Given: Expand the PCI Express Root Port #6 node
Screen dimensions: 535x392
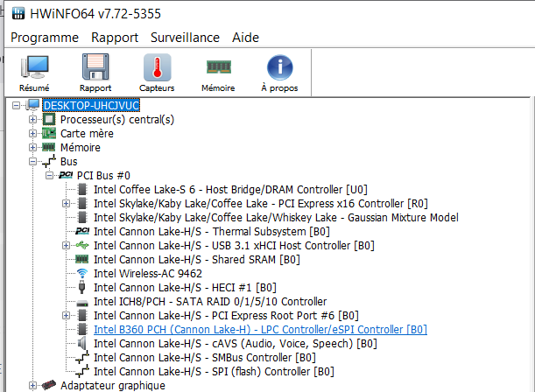Looking at the screenshot, I should click(x=67, y=315).
